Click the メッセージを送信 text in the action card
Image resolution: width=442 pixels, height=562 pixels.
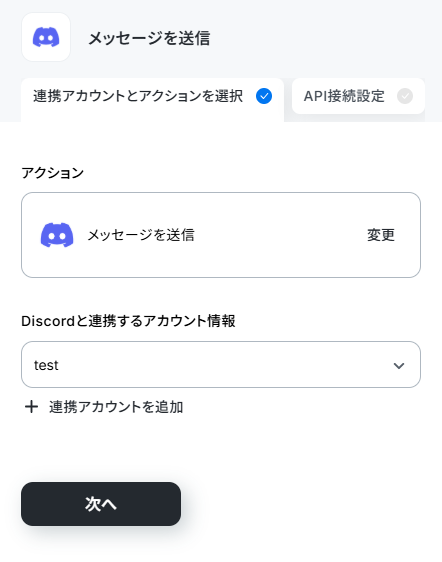click(x=141, y=235)
